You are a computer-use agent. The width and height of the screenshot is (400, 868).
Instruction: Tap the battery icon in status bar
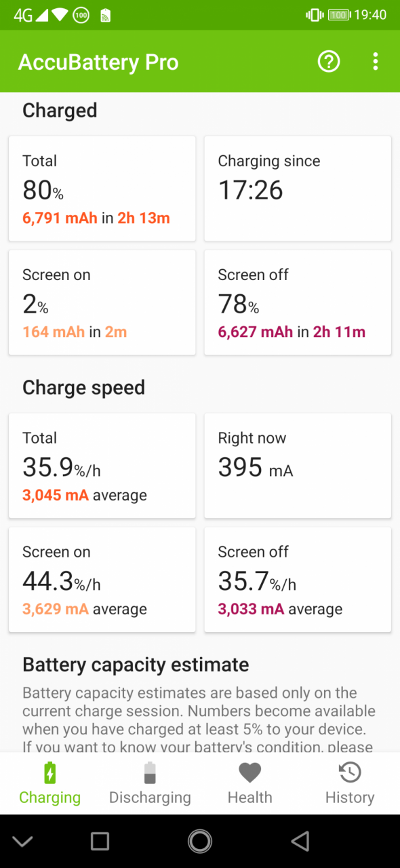tap(338, 15)
